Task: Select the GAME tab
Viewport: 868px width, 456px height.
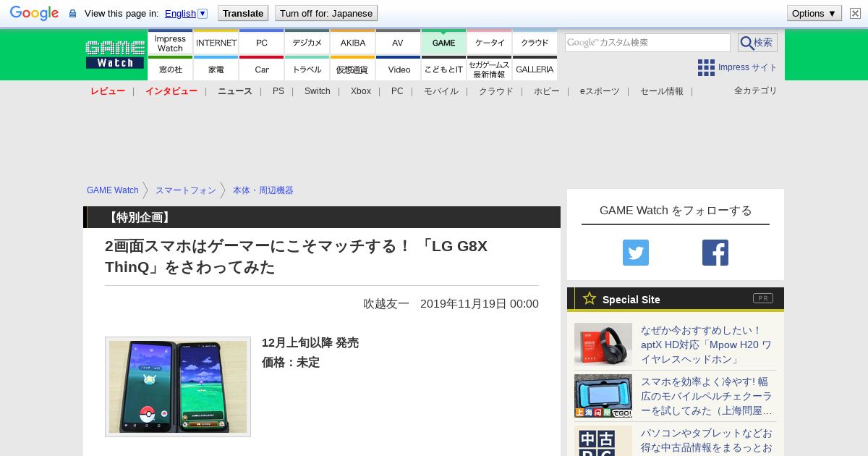Action: pos(443,43)
